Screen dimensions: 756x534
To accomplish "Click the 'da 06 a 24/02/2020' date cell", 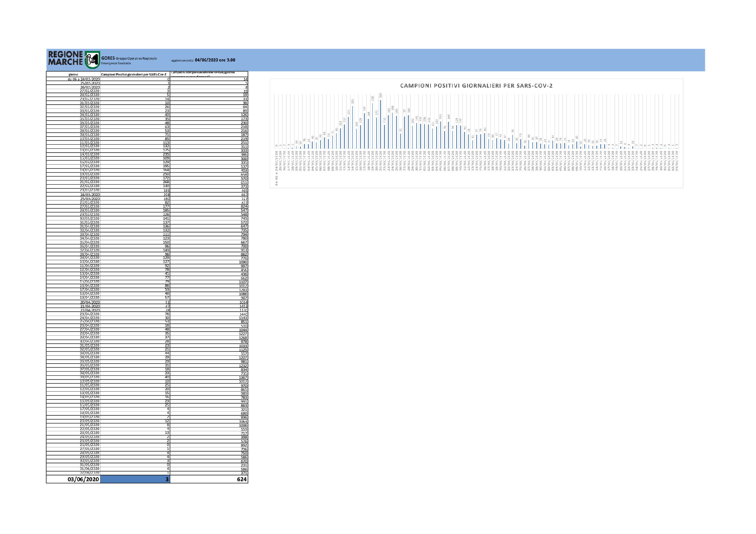I will pyautogui.click(x=84, y=79).
